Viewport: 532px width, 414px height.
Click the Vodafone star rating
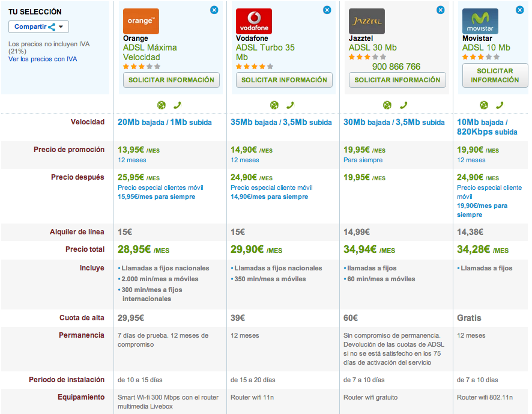(255, 67)
